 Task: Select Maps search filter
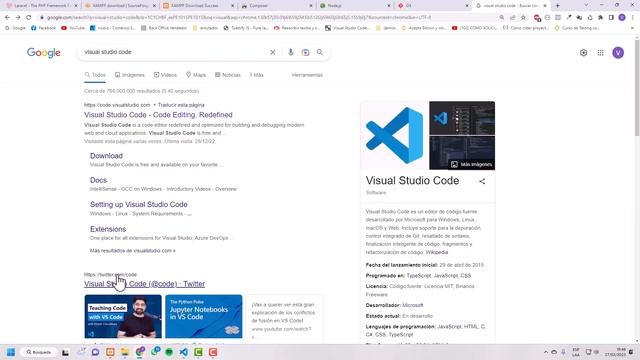tap(196, 75)
